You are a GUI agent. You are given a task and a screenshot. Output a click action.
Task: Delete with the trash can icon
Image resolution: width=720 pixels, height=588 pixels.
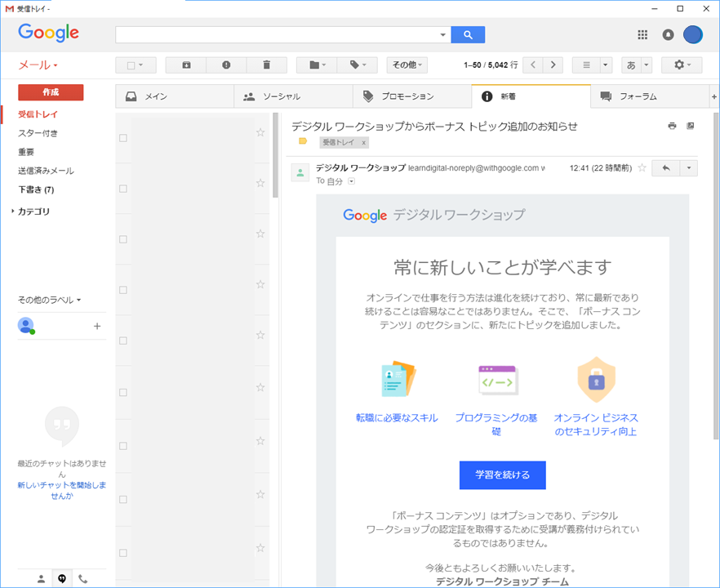pyautogui.click(x=267, y=65)
